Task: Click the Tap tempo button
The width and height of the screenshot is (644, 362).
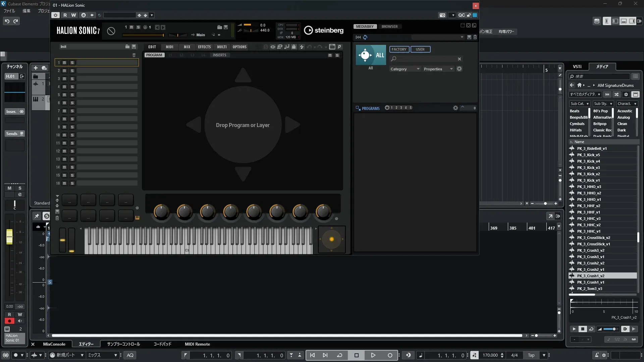Action: pos(531,355)
